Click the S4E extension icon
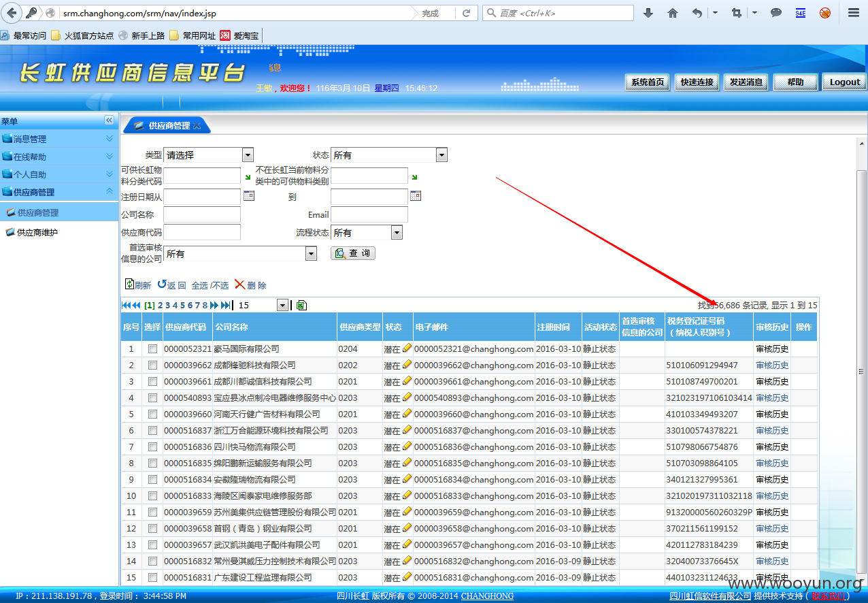Image resolution: width=868 pixels, height=603 pixels. (x=801, y=13)
